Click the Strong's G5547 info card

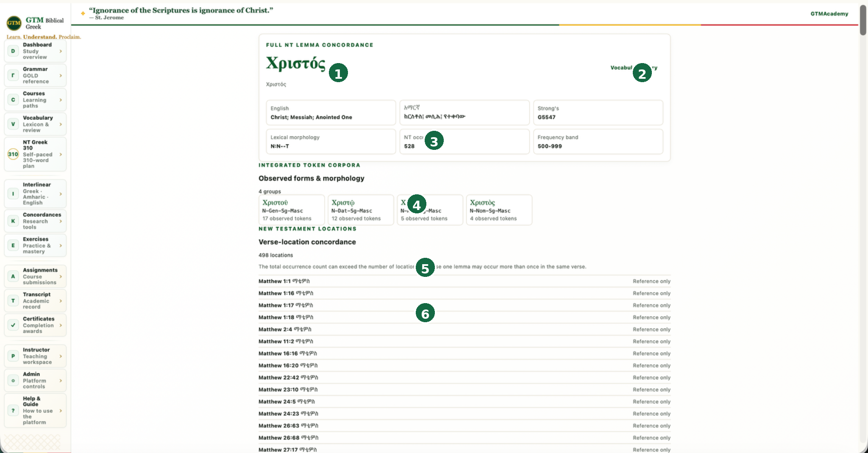[598, 113]
